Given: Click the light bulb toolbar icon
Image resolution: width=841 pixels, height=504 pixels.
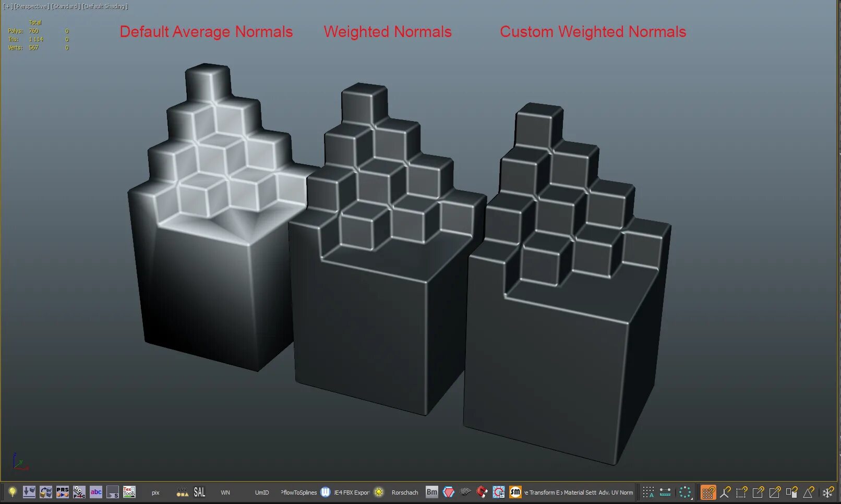Looking at the screenshot, I should click(x=11, y=492).
